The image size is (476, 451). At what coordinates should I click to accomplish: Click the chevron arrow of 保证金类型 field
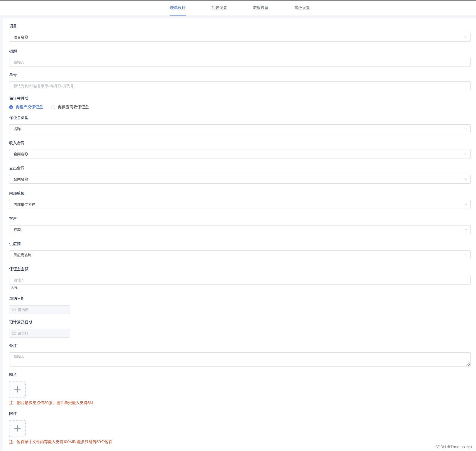(466, 129)
